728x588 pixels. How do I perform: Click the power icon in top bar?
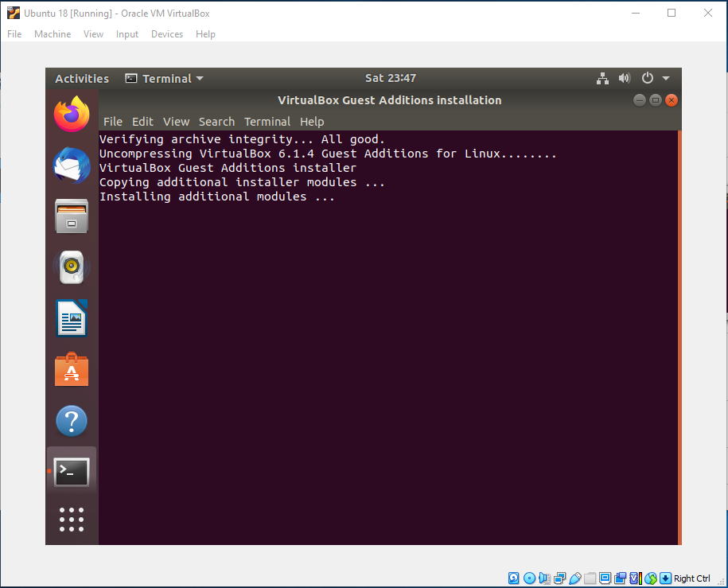pyautogui.click(x=647, y=78)
